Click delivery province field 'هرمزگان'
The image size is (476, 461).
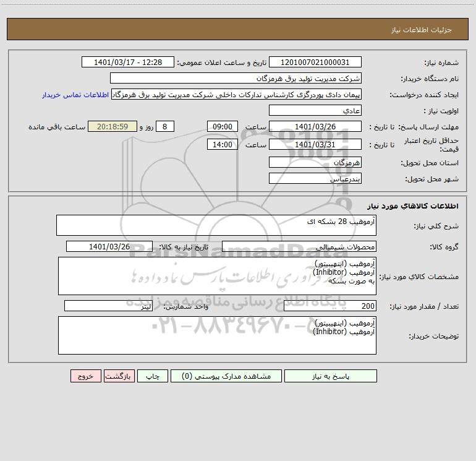tap(315, 162)
